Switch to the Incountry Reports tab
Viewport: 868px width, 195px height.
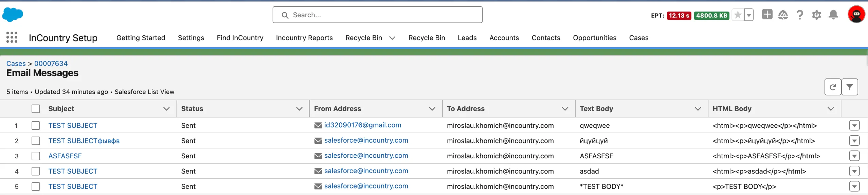point(304,38)
